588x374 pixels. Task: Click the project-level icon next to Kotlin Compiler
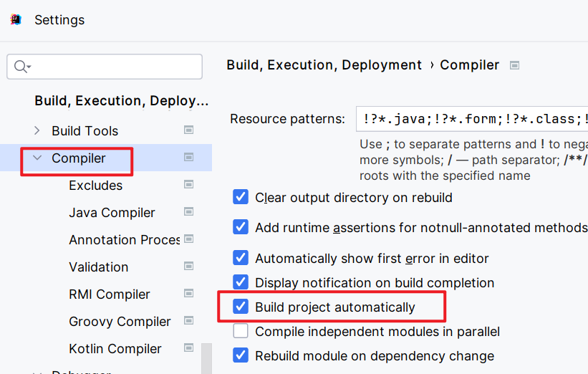(x=189, y=348)
